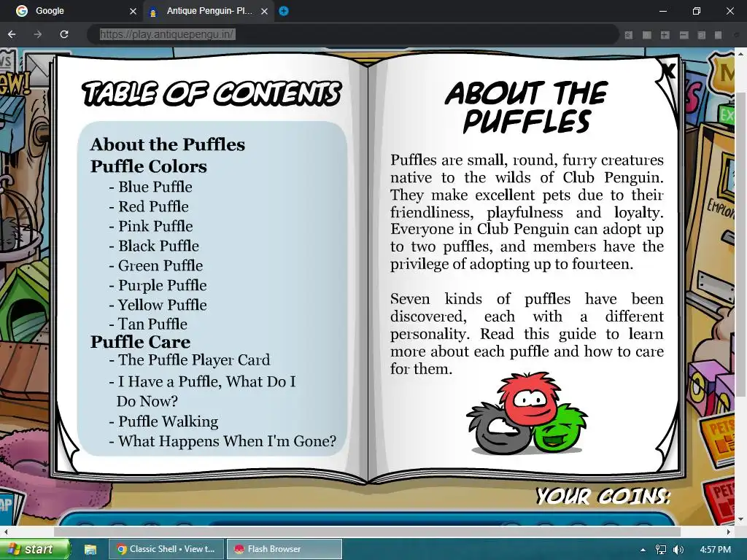Click the horizontal scrollbar thumb
The width and height of the screenshot is (747, 560).
[x=367, y=531]
